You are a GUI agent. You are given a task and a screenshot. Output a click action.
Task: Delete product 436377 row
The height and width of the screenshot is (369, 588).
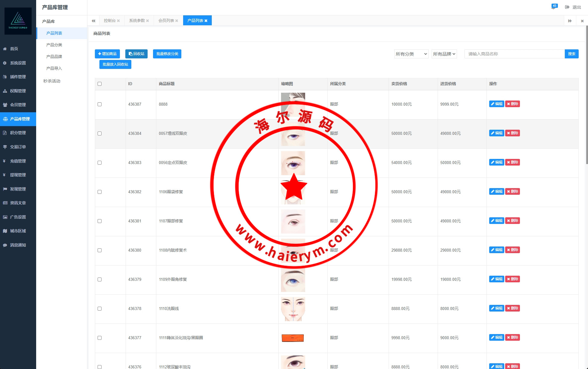(x=513, y=337)
